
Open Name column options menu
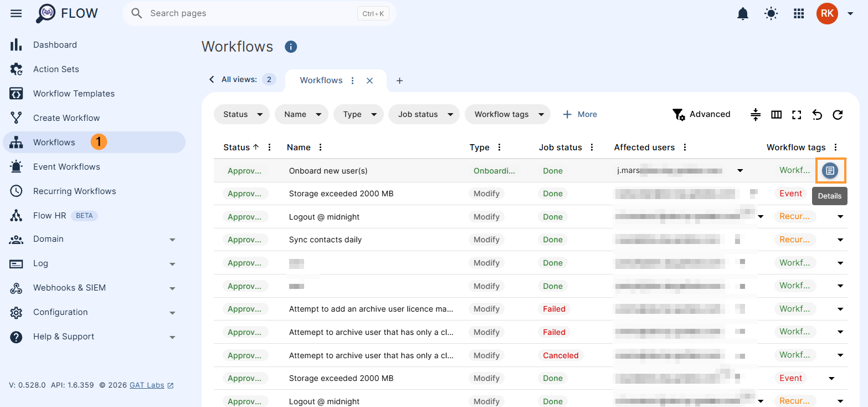click(x=320, y=147)
